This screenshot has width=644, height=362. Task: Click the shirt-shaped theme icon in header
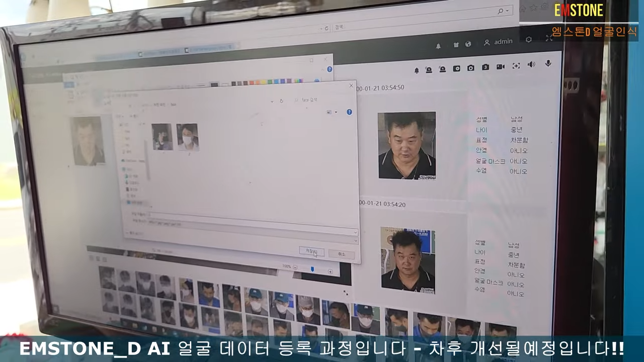pyautogui.click(x=456, y=45)
